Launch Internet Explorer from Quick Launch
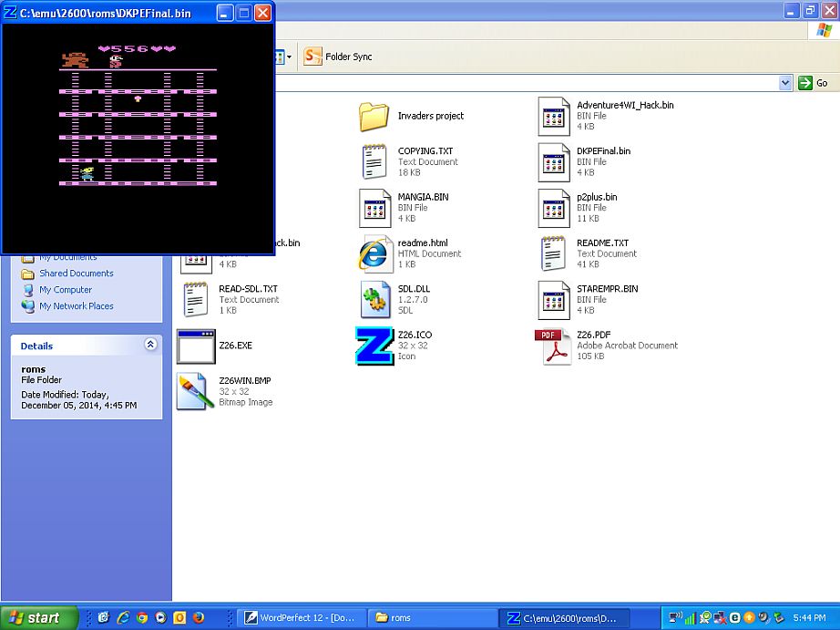 pyautogui.click(x=123, y=617)
